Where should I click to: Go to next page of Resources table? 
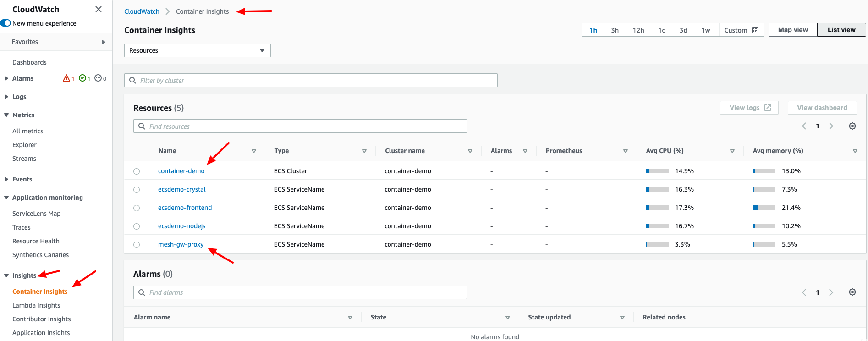831,126
